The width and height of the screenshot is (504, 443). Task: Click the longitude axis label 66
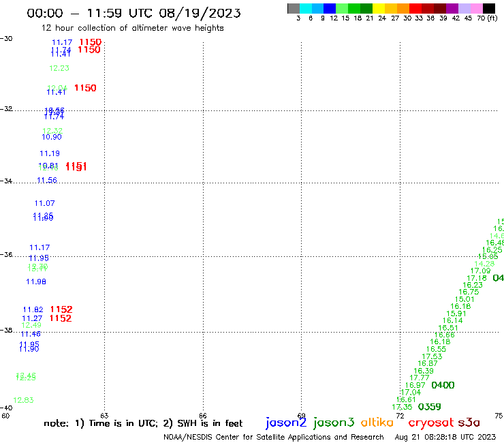tap(203, 416)
